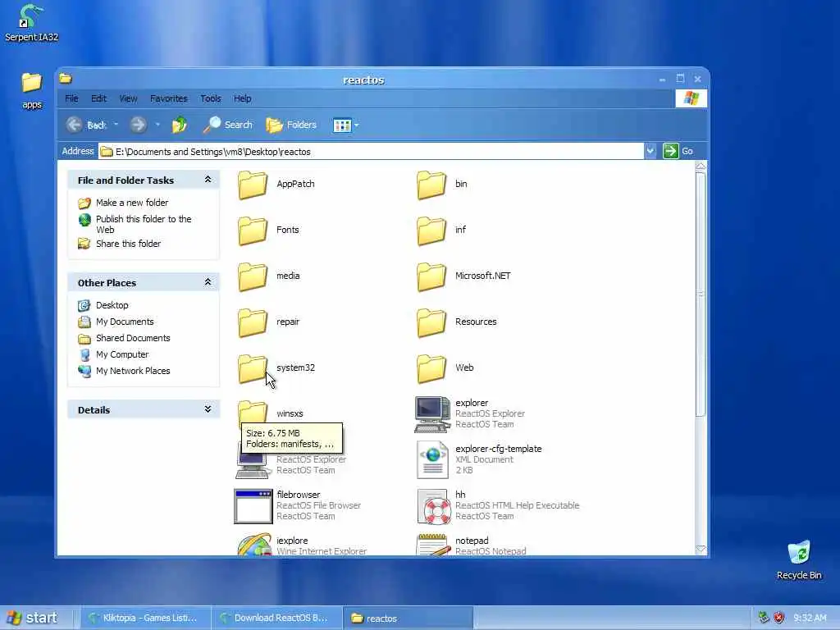Collapse the Other Places panel
840x630 pixels.
[x=208, y=282]
